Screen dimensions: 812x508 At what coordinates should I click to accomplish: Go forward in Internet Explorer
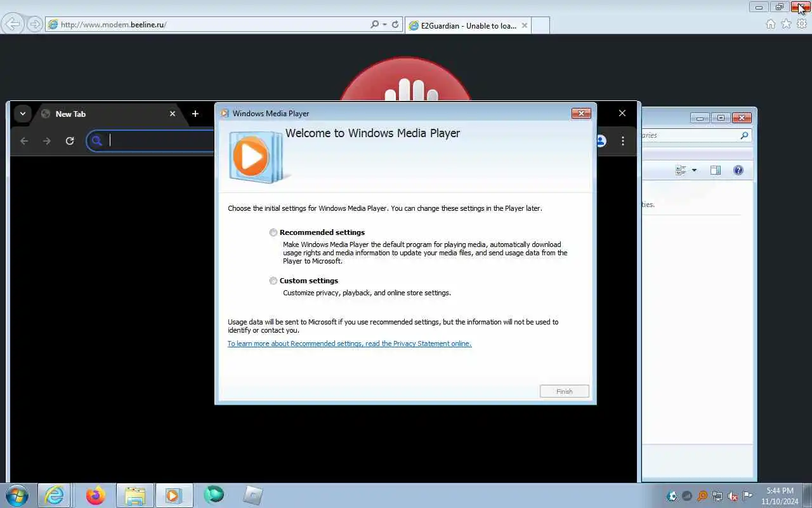tap(35, 24)
